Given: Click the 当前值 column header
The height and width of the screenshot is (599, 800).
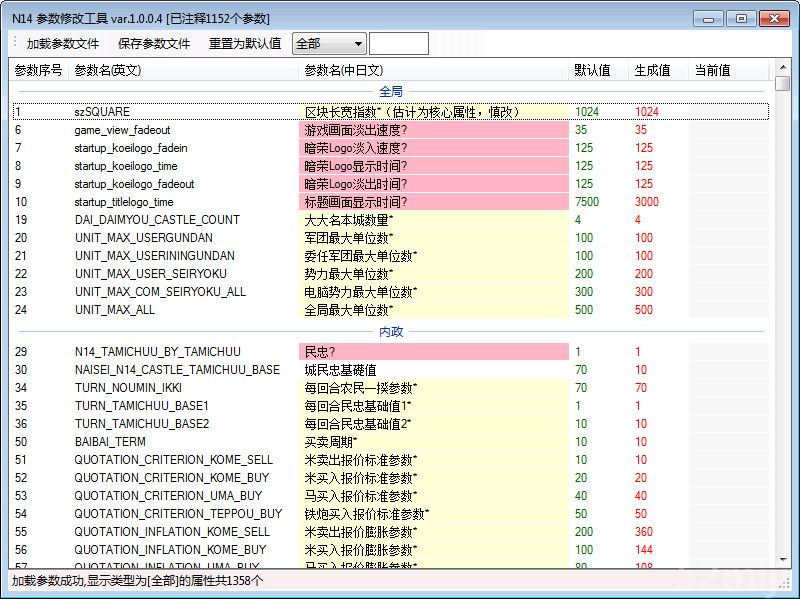Looking at the screenshot, I should [x=712, y=70].
